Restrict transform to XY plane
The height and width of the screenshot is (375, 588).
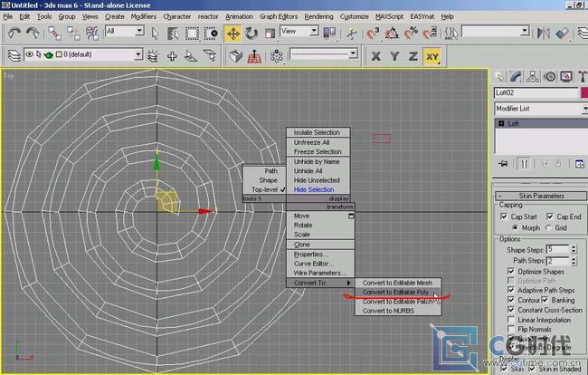click(432, 56)
